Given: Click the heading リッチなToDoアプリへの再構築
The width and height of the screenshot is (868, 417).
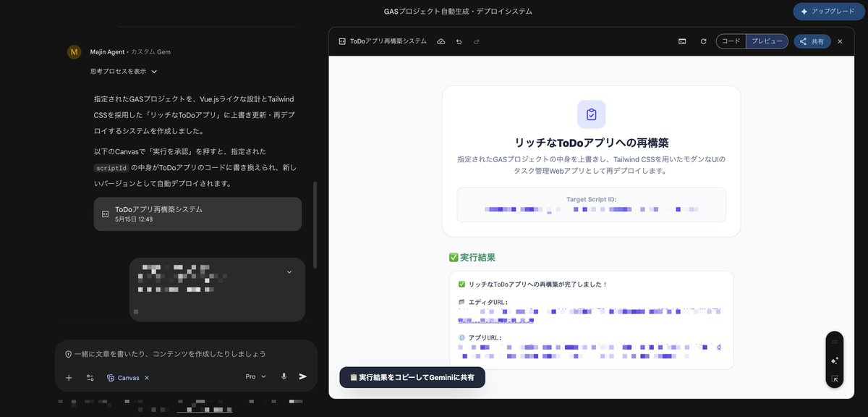Looking at the screenshot, I should 591,142.
